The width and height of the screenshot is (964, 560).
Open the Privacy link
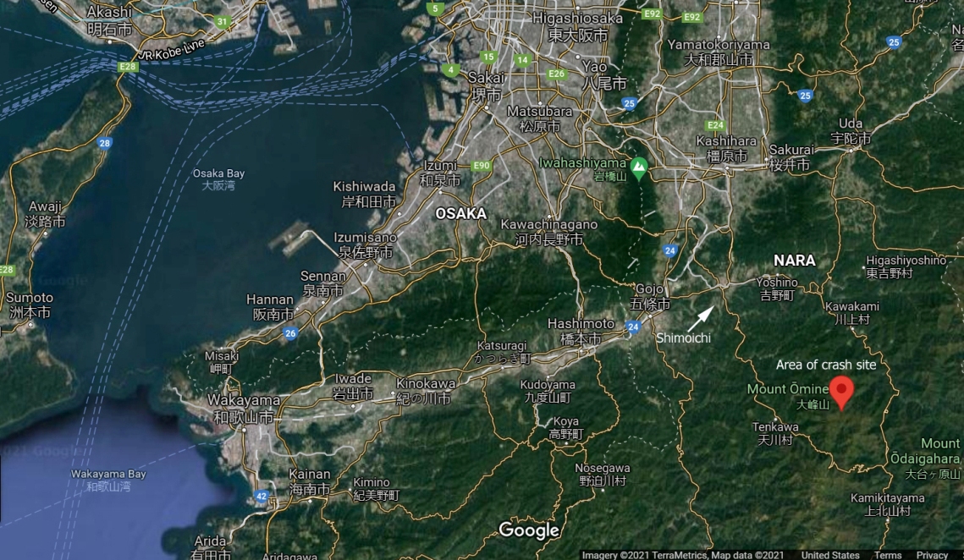[932, 555]
